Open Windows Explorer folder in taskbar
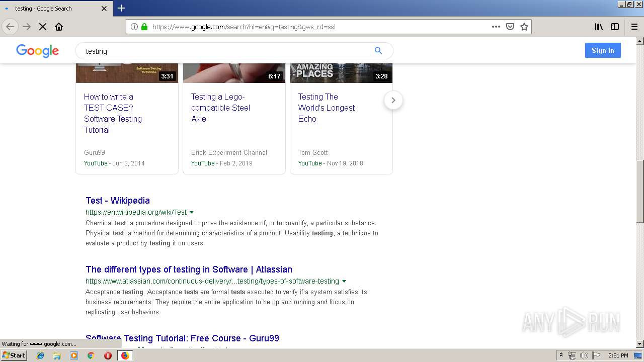The width and height of the screenshot is (644, 362). [57, 355]
